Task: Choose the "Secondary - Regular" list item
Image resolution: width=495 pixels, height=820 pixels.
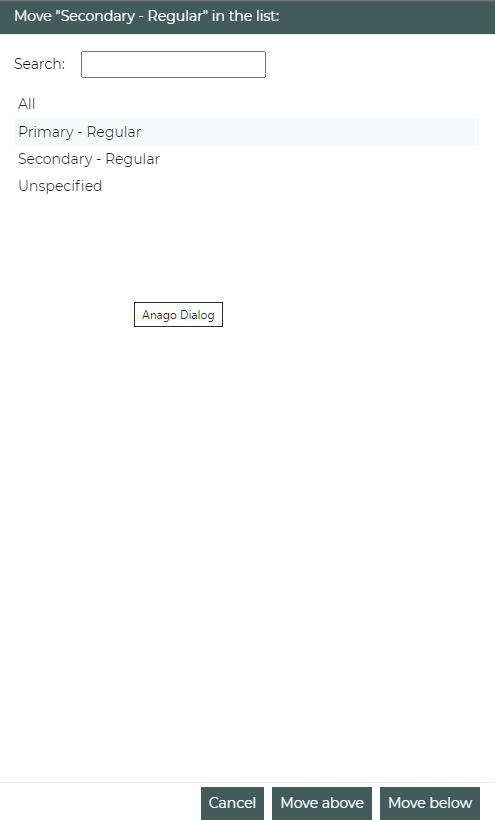Action: click(246, 159)
